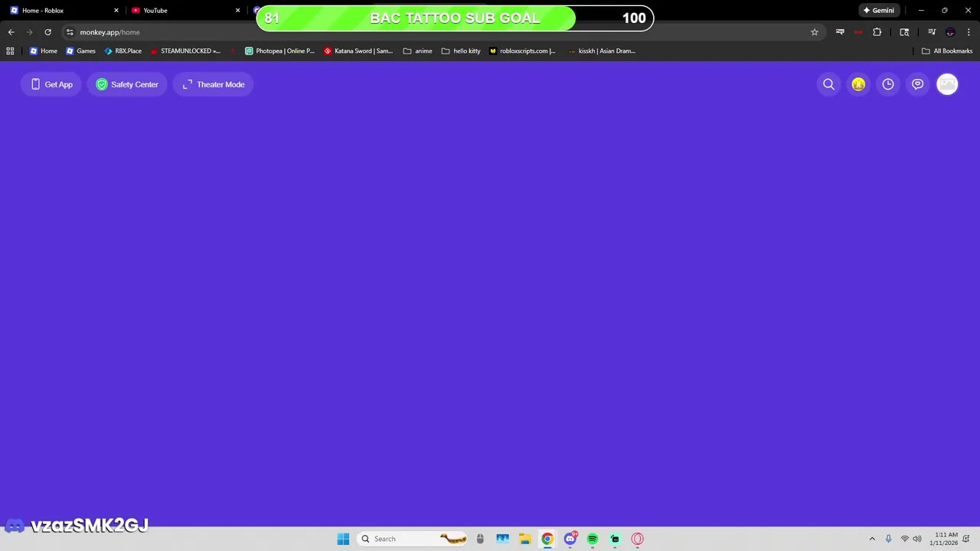Screen dimensions: 980x551
Task: Enable Theater Mode
Action: 213,84
